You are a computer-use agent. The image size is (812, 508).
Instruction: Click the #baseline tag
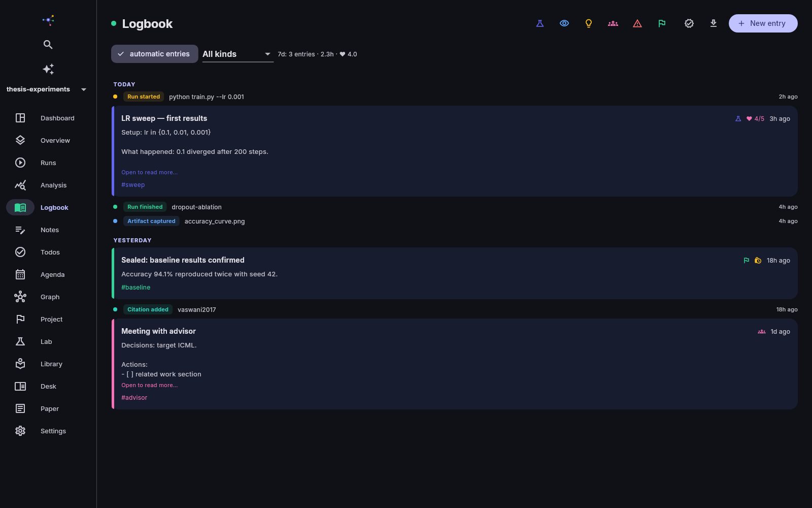(136, 288)
